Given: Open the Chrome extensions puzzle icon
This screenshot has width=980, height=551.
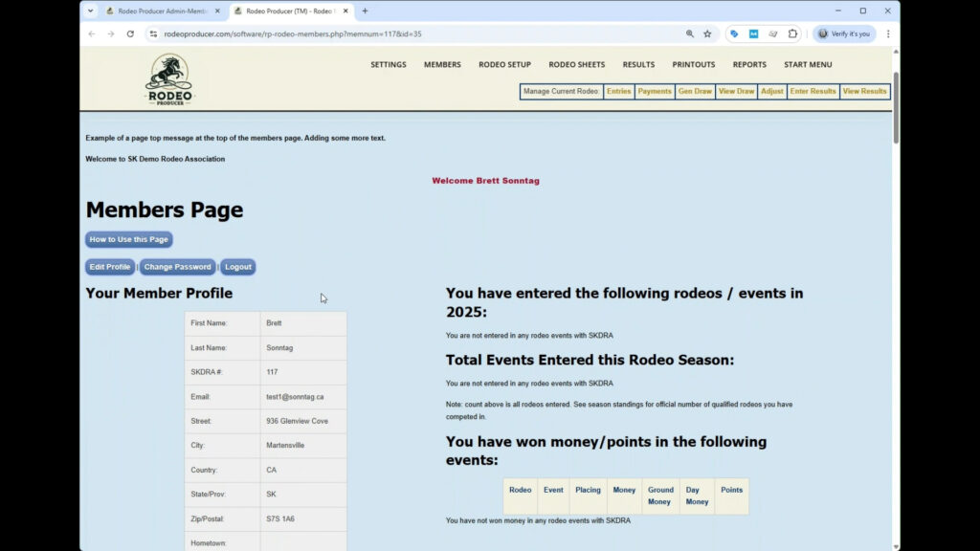Looking at the screenshot, I should coord(792,33).
